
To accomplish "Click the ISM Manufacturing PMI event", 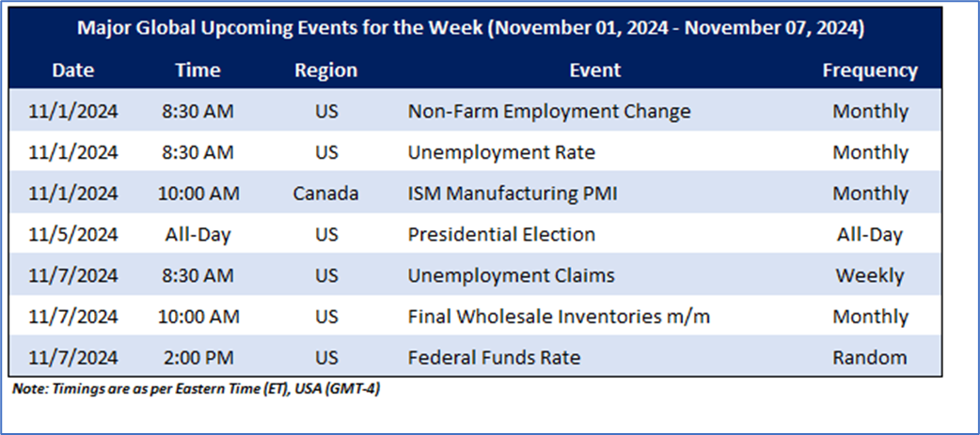I will click(514, 194).
